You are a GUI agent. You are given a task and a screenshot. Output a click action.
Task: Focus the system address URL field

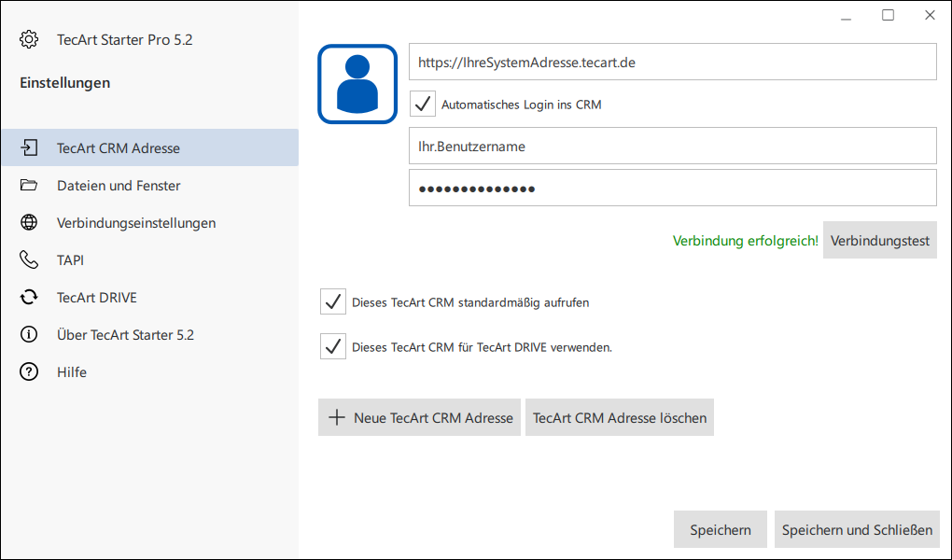coord(673,62)
